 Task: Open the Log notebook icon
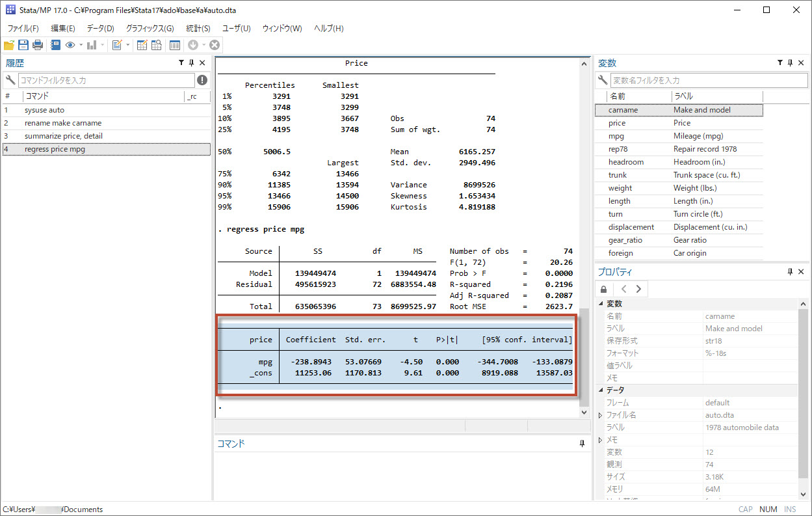55,45
